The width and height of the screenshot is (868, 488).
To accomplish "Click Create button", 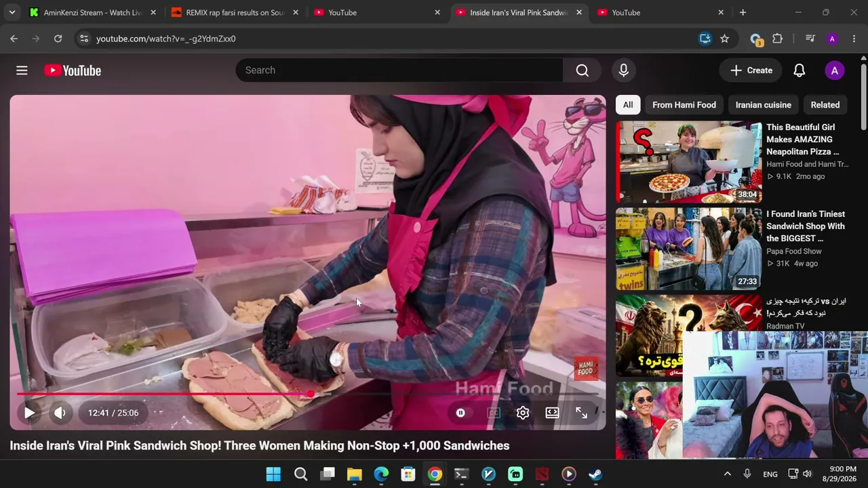I will click(751, 70).
